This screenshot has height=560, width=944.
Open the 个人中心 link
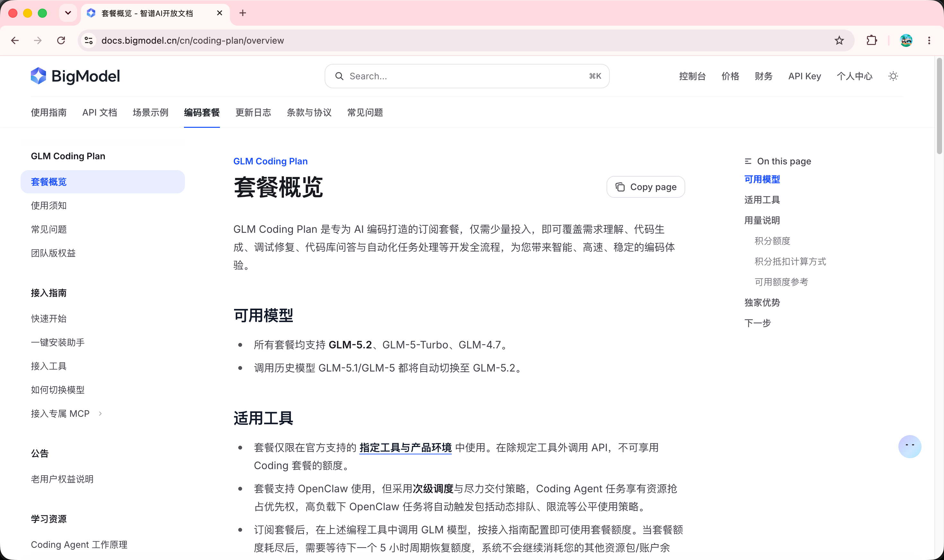click(855, 76)
